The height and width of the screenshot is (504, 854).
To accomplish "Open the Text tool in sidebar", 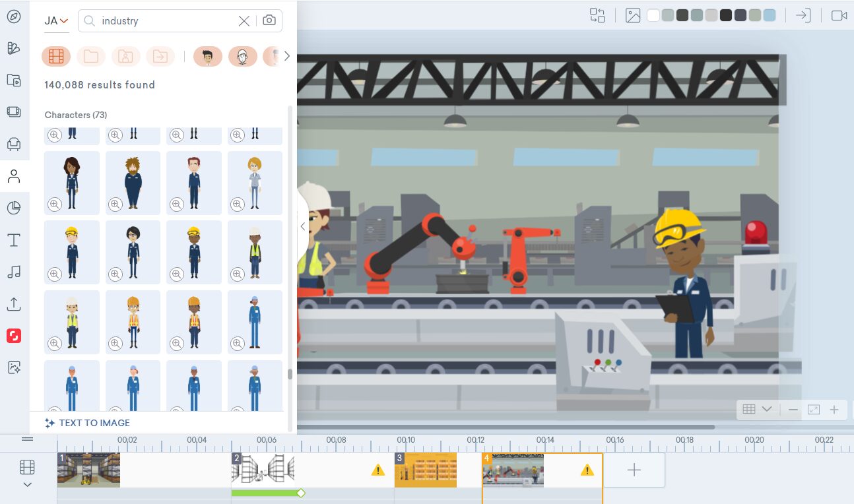I will [x=14, y=240].
